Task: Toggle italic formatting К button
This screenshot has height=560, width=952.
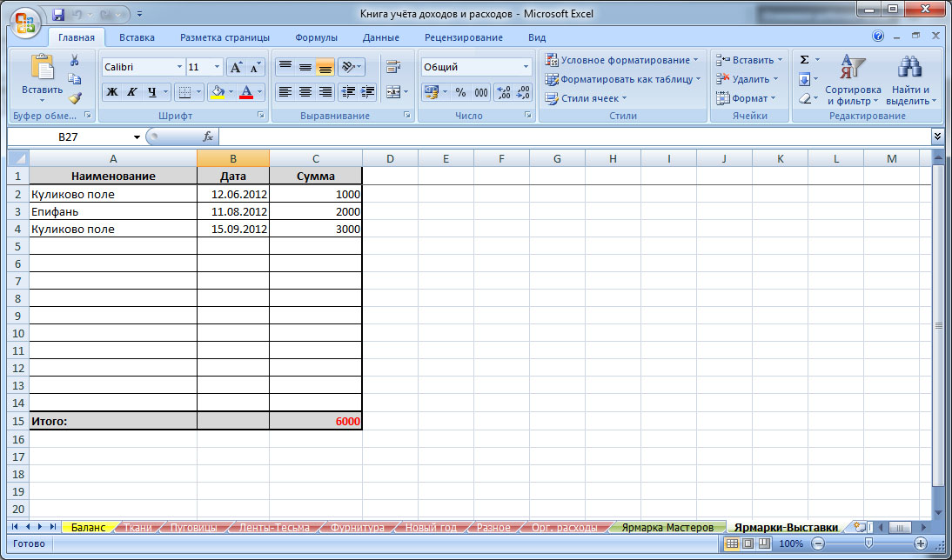Action: tap(132, 92)
